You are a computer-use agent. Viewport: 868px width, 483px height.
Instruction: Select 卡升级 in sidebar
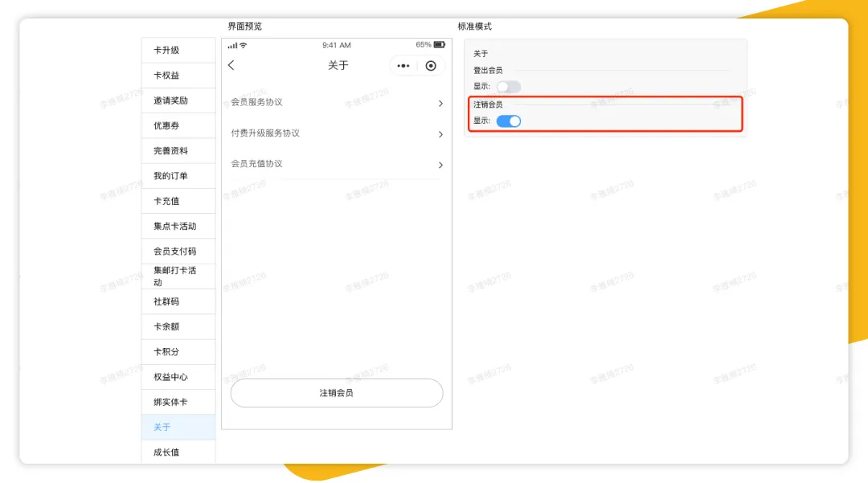[178, 51]
